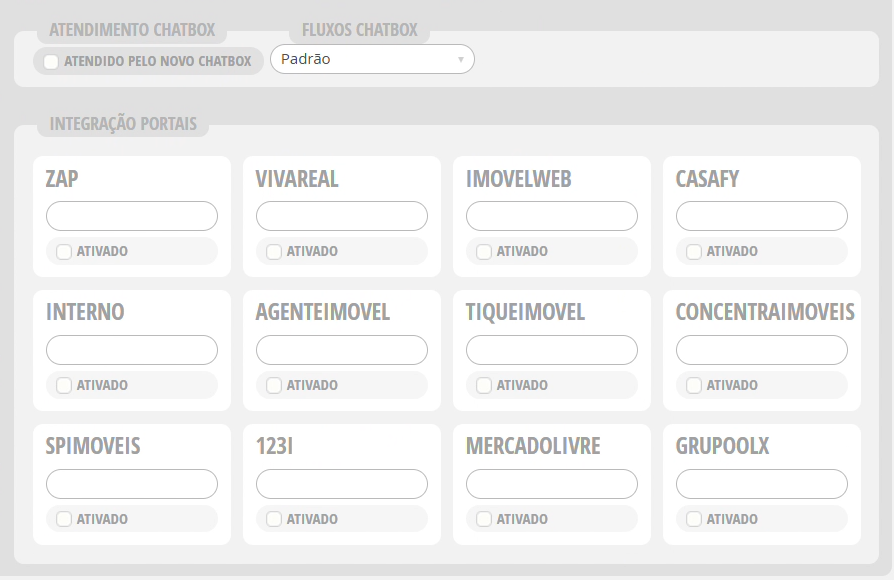The height and width of the screenshot is (580, 894).
Task: Enable Atendido pelo novo chatbox checkbox
Action: [x=51, y=62]
